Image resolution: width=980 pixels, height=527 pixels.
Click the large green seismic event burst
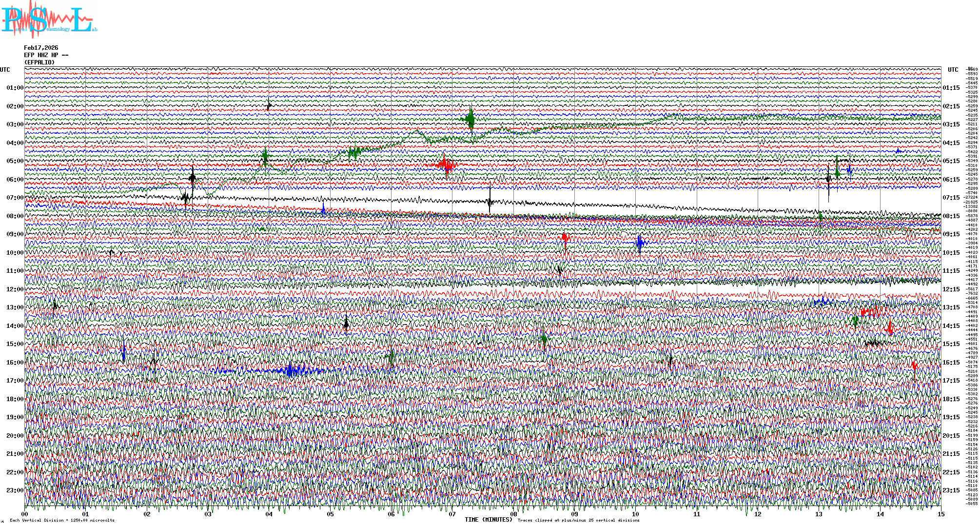[470, 119]
